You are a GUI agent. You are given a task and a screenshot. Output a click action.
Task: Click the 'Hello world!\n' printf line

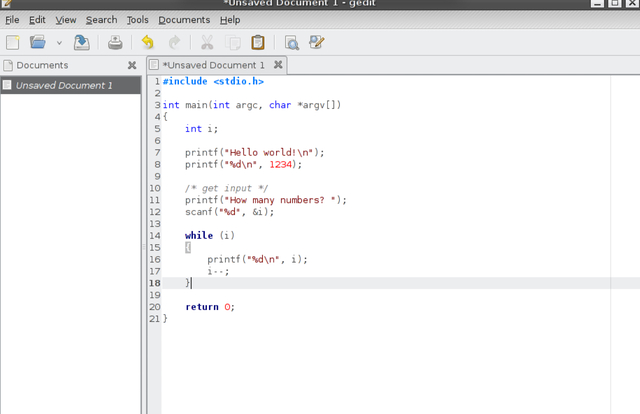click(x=254, y=152)
